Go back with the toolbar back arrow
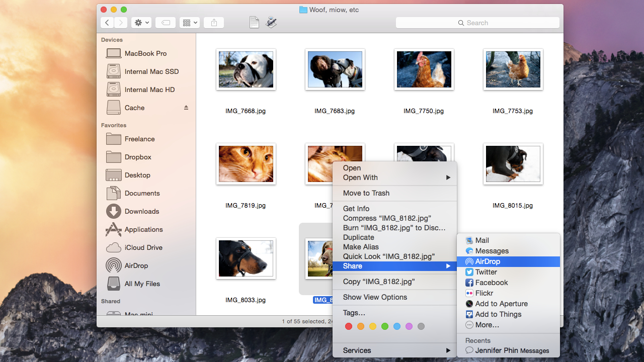The height and width of the screenshot is (362, 644). (x=107, y=23)
